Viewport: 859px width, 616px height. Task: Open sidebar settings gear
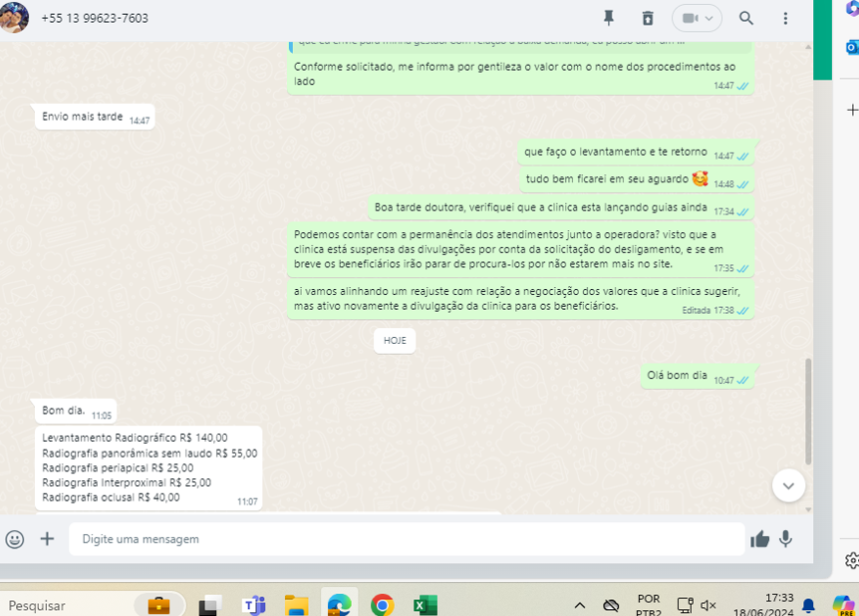[x=852, y=560]
